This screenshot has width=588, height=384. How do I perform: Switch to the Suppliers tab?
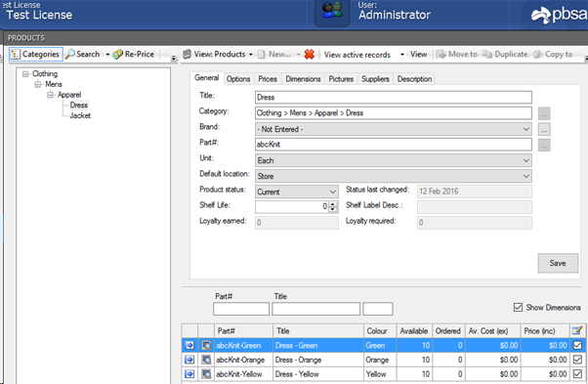click(x=375, y=79)
